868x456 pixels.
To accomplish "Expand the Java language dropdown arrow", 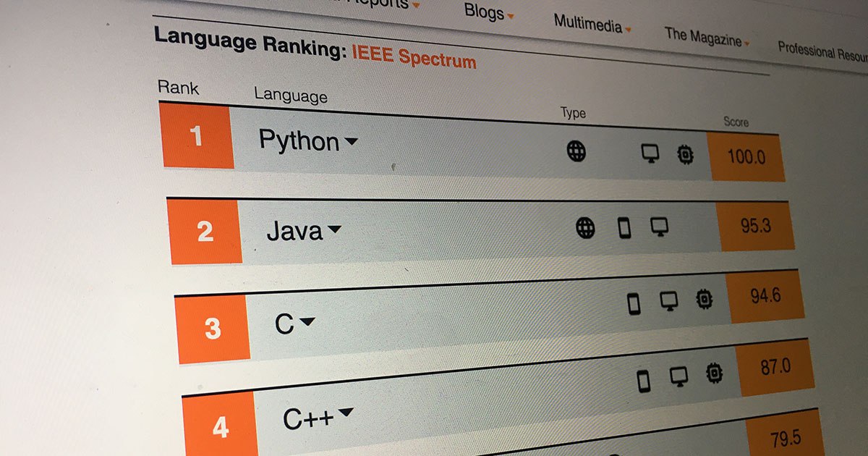I will pos(334,230).
